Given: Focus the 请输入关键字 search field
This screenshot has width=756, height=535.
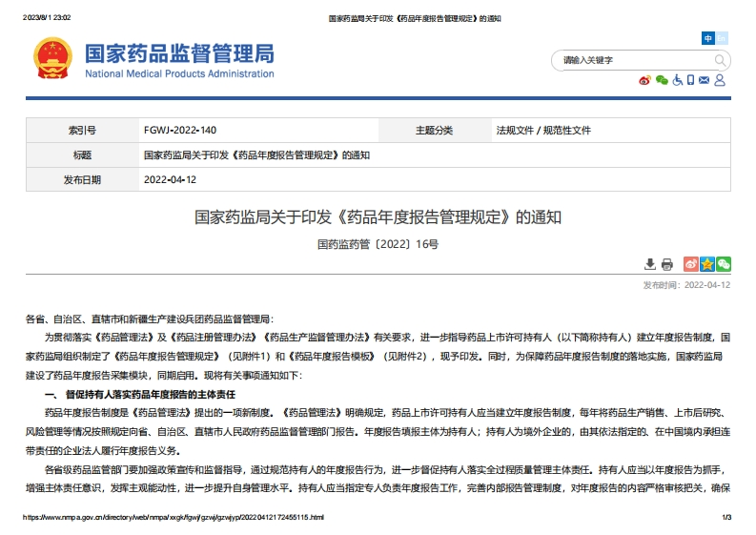Looking at the screenshot, I should pos(629,60).
